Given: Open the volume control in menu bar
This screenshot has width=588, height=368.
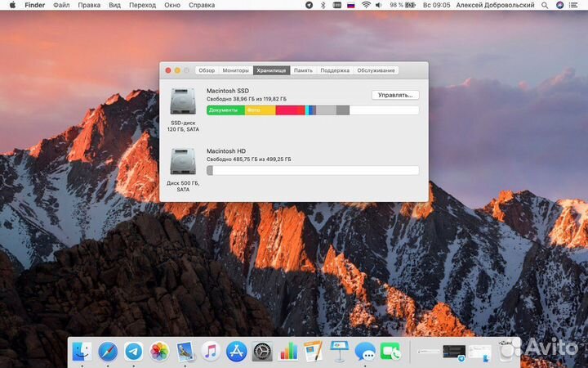Looking at the screenshot, I should pos(379,5).
